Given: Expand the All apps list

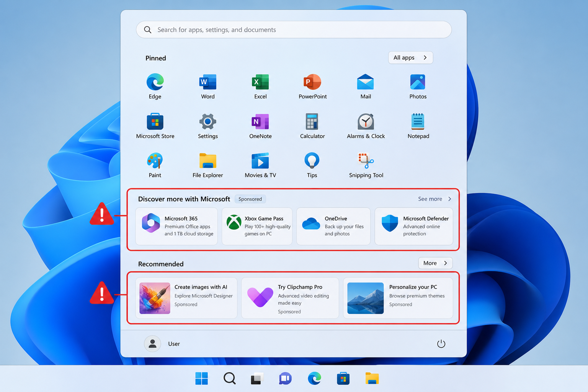Looking at the screenshot, I should tap(410, 57).
